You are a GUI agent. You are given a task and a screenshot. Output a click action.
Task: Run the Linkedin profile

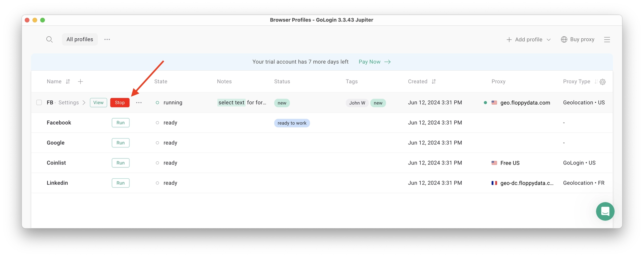coord(121,183)
